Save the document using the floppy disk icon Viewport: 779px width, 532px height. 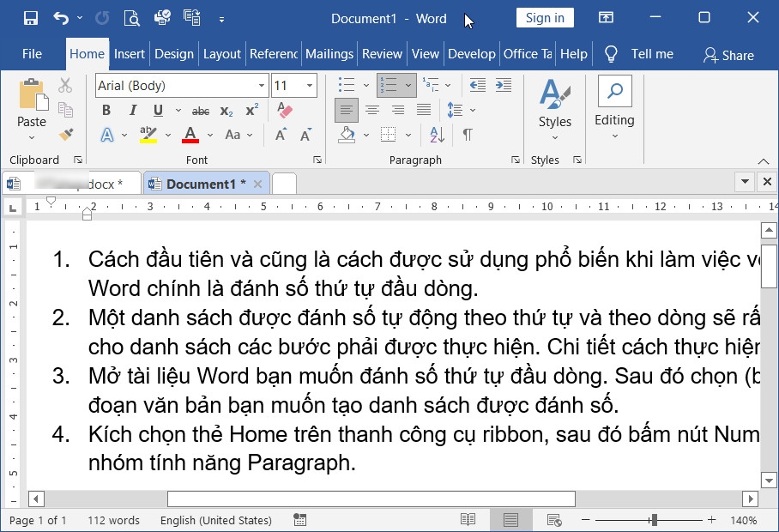click(31, 18)
